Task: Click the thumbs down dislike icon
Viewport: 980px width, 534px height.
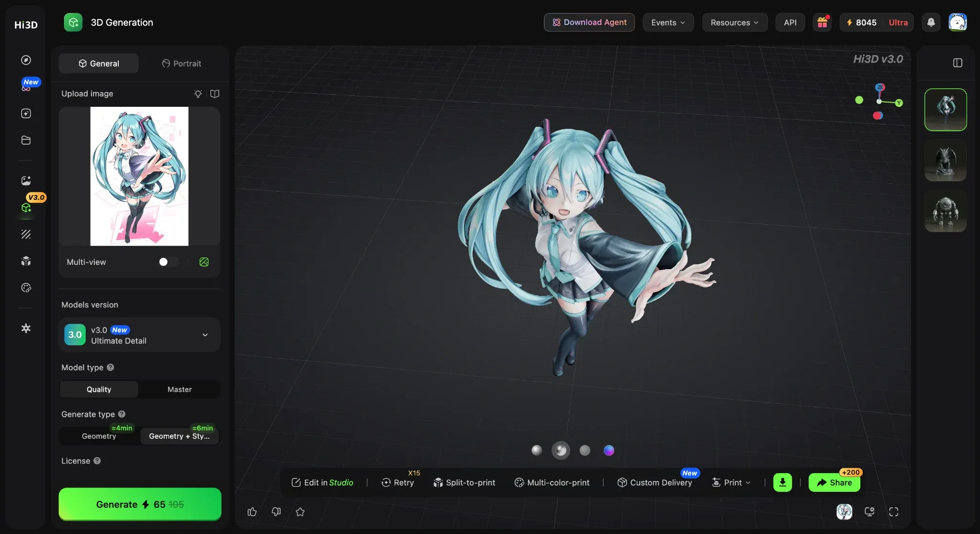Action: click(x=276, y=512)
